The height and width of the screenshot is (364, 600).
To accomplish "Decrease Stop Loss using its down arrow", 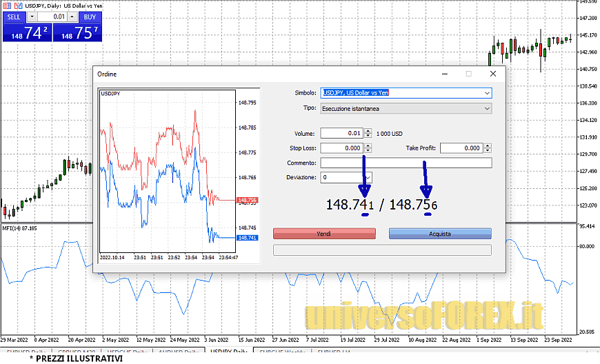I will (x=368, y=150).
